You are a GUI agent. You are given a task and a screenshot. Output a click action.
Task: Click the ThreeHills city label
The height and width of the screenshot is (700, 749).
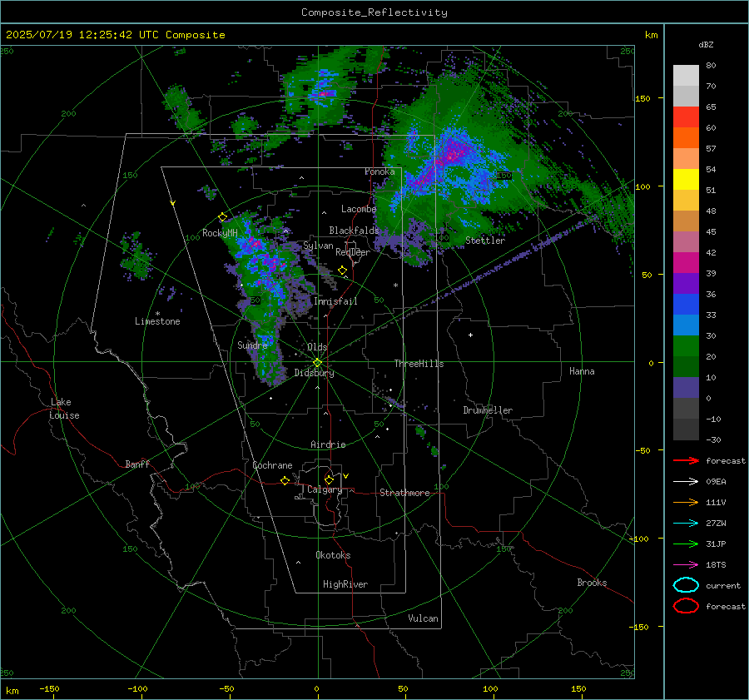419,364
